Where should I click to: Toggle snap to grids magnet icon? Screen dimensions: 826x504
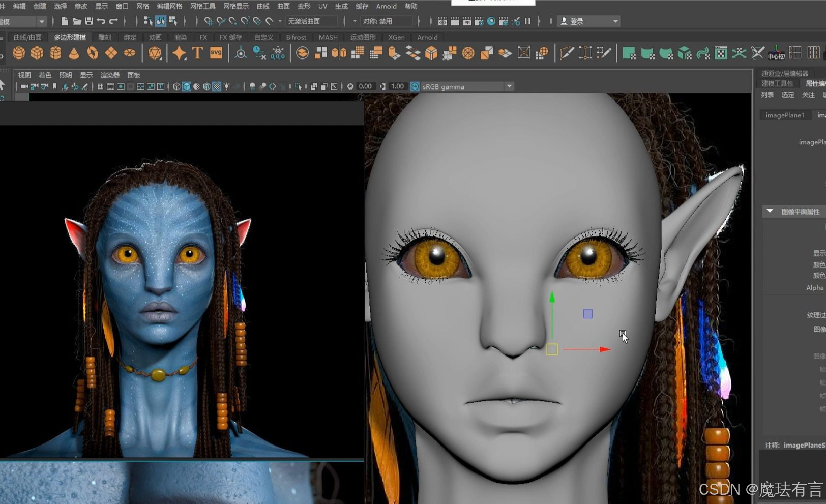point(209,21)
